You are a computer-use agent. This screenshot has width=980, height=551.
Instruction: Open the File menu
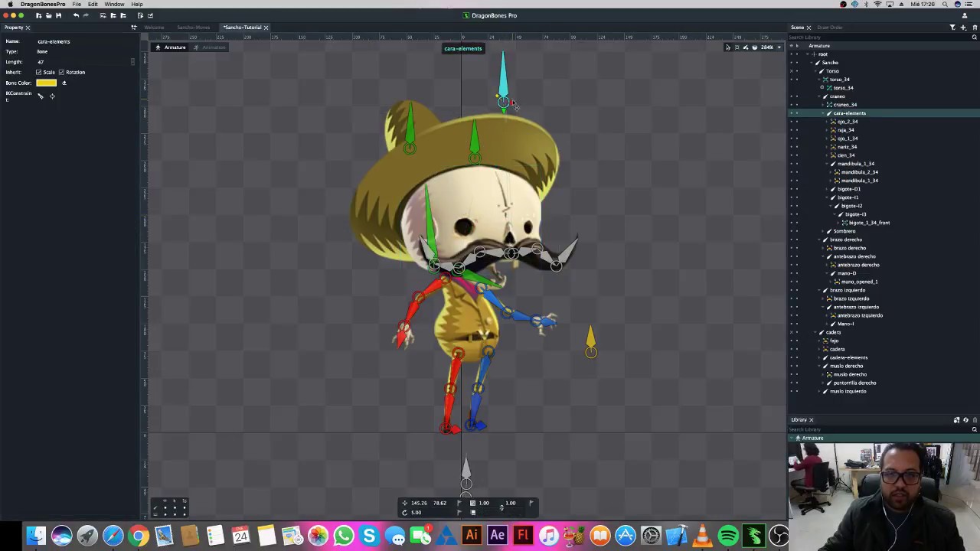coord(77,5)
